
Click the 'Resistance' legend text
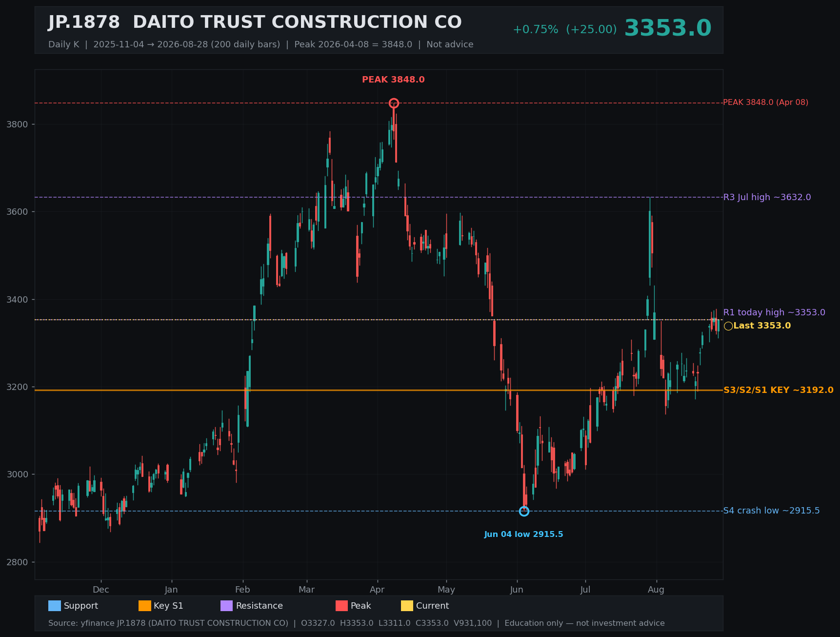pos(260,606)
